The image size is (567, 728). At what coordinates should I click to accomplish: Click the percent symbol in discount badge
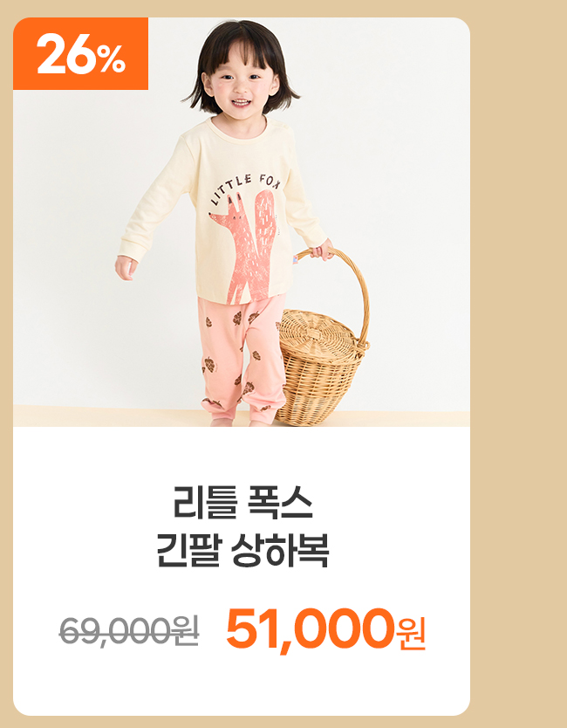(113, 59)
